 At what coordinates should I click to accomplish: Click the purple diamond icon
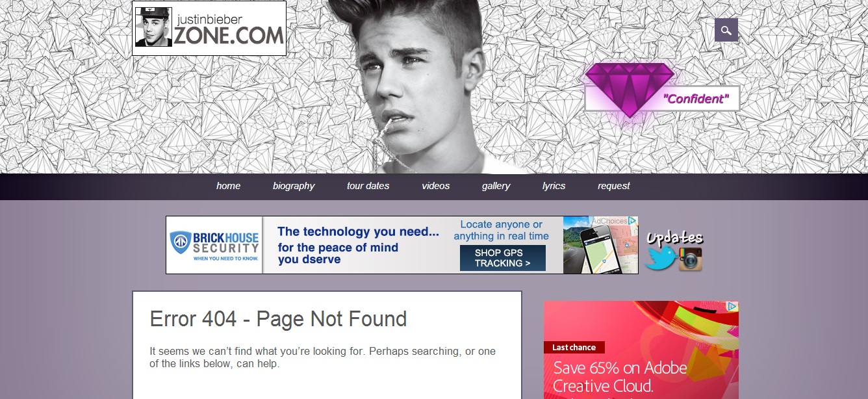coord(630,89)
